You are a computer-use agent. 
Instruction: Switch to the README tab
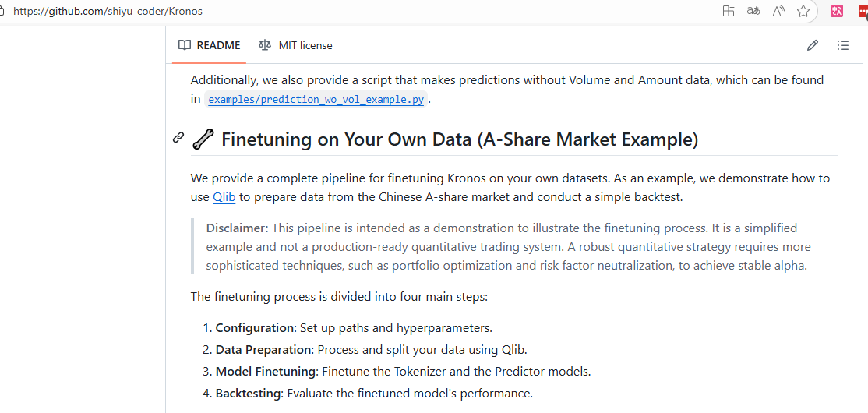point(218,45)
